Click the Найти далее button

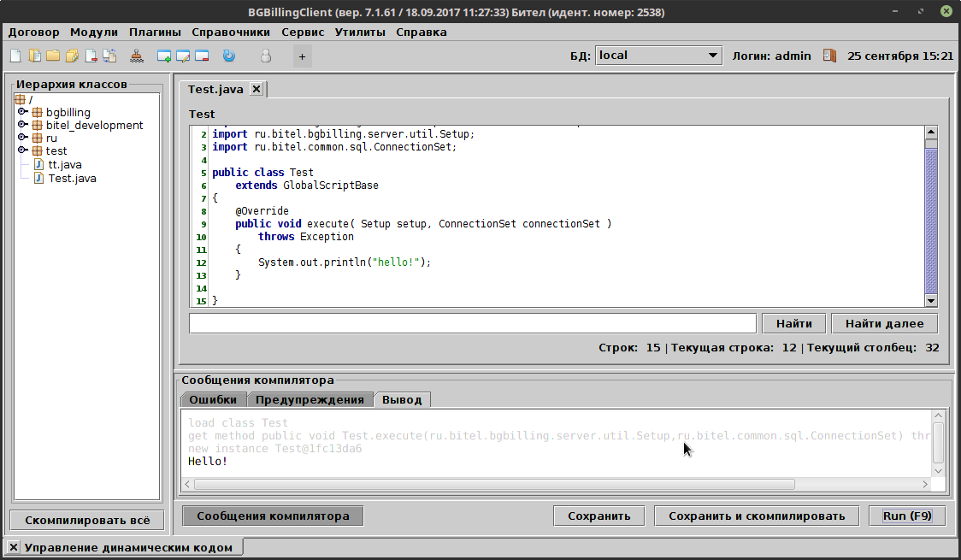click(x=884, y=323)
